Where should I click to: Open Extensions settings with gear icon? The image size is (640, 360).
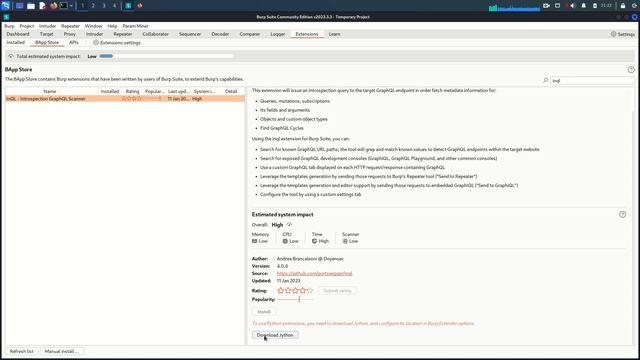tap(117, 42)
